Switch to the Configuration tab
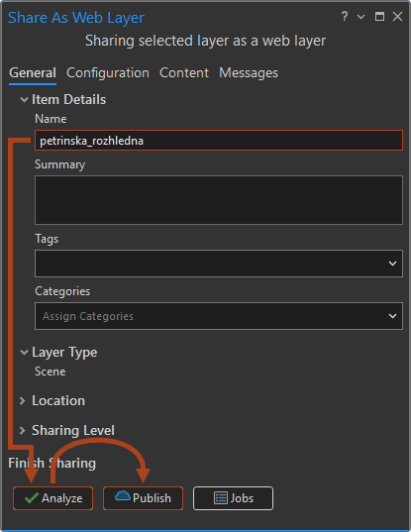This screenshot has height=532, width=411. click(108, 73)
